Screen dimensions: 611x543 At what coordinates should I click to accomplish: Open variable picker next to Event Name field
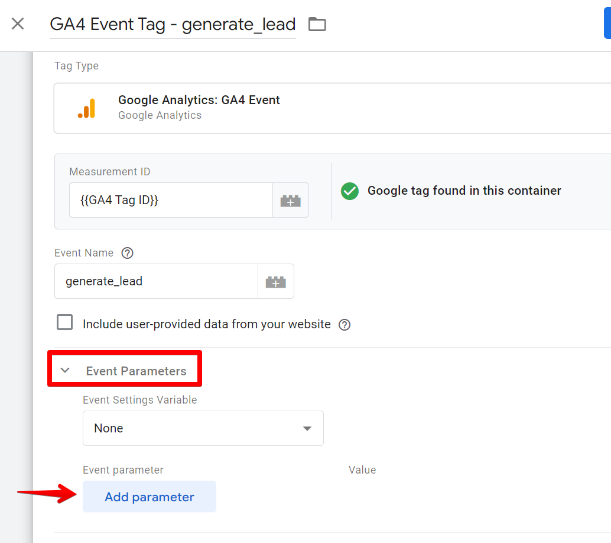(x=275, y=282)
